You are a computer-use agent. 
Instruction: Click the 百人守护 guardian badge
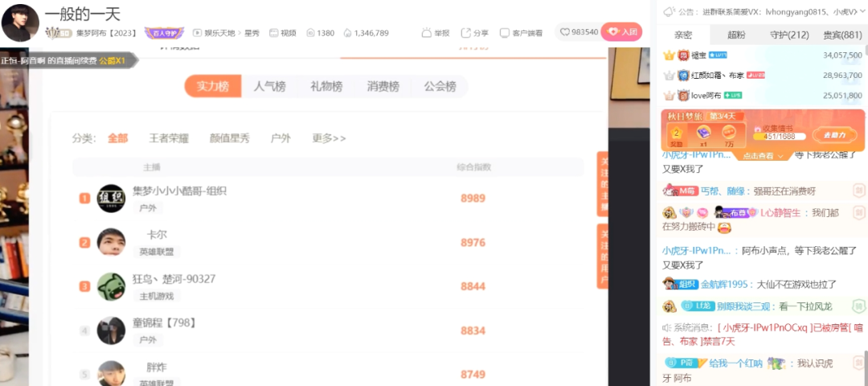pos(163,33)
